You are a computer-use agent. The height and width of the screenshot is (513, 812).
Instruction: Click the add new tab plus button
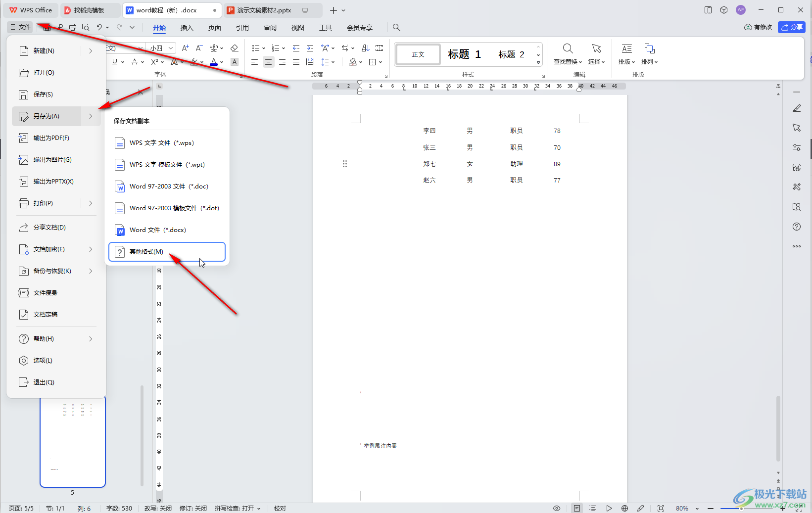pos(334,10)
